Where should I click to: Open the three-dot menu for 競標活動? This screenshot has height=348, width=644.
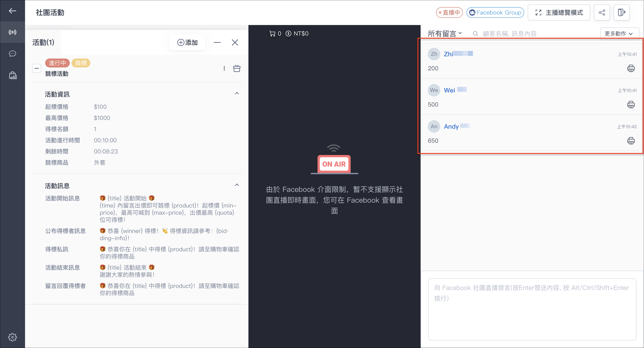click(x=224, y=68)
